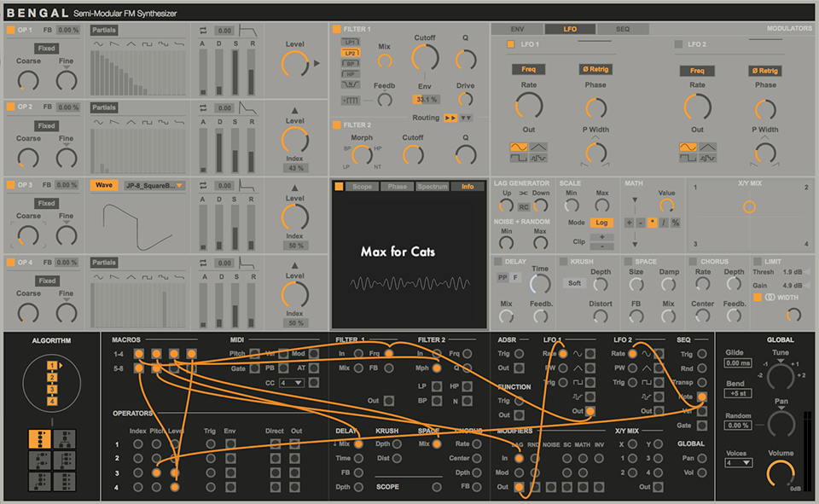819x504 pixels.
Task: Enable the LFO 2 modulator
Action: coord(678,44)
